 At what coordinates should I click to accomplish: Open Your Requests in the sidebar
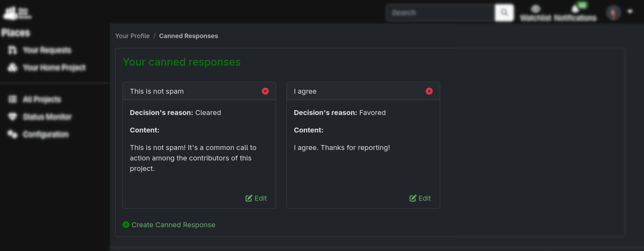[40, 50]
